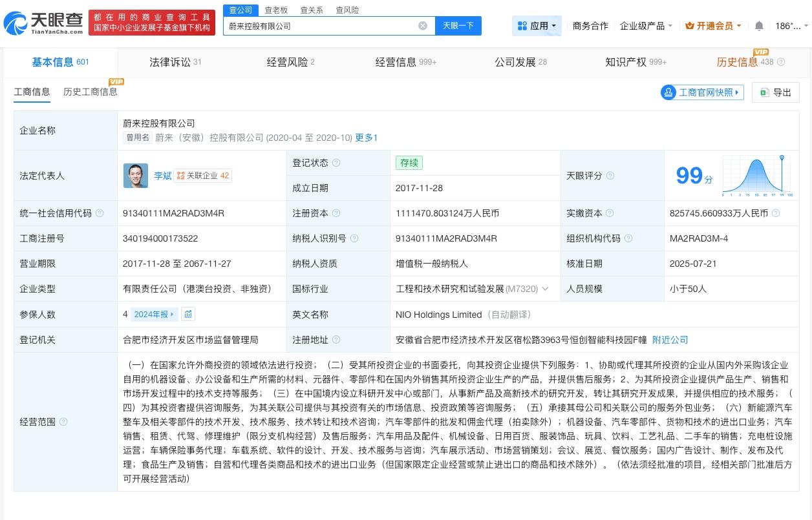The width and height of the screenshot is (812, 520).
Task: Click the crown icon on 开通会员
Action: [x=689, y=26]
